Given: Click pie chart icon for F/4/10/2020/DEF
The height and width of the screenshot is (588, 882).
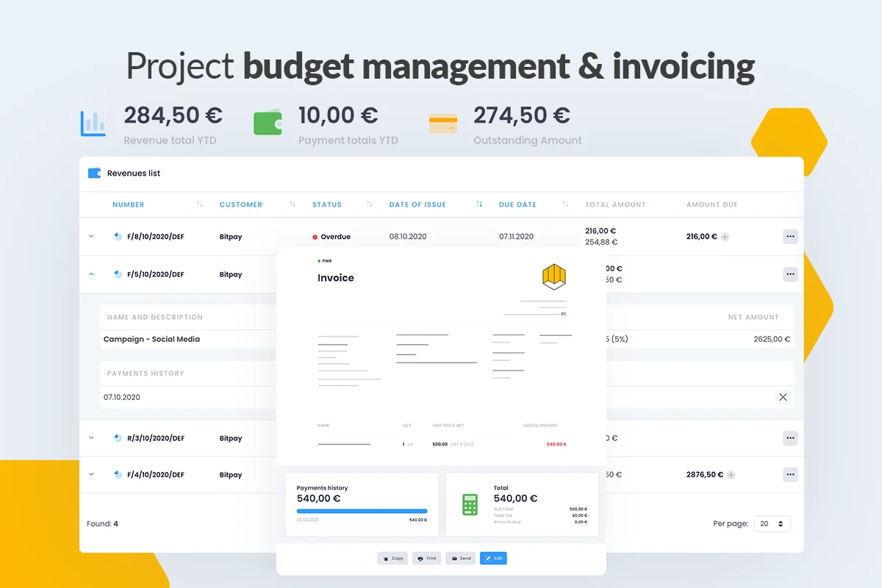Looking at the screenshot, I should (118, 475).
